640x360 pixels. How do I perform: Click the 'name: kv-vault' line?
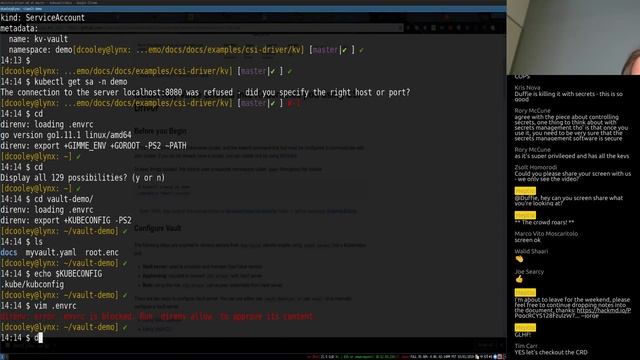[38, 39]
